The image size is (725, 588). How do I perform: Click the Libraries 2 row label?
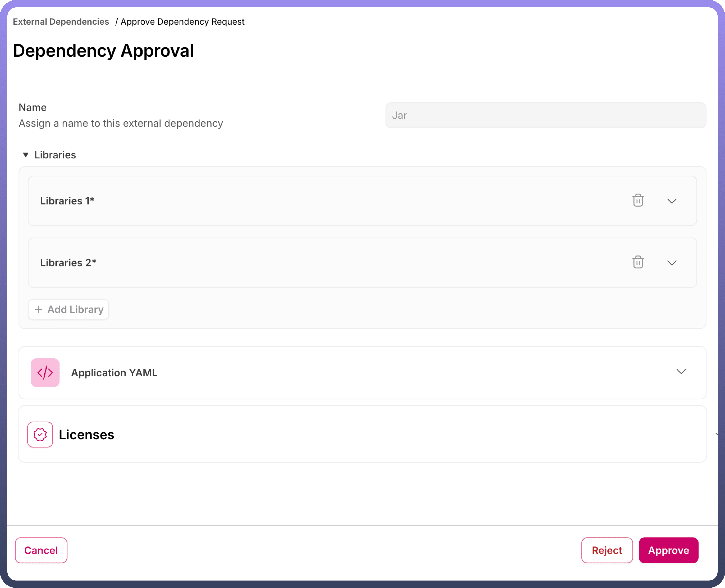pos(68,263)
